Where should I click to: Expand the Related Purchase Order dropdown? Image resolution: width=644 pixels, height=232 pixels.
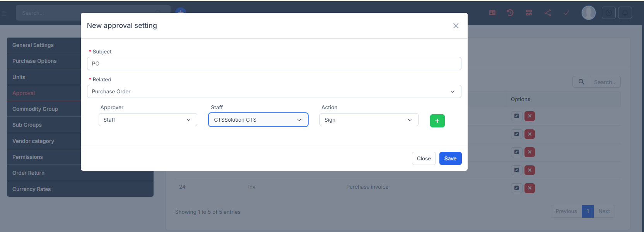click(274, 91)
